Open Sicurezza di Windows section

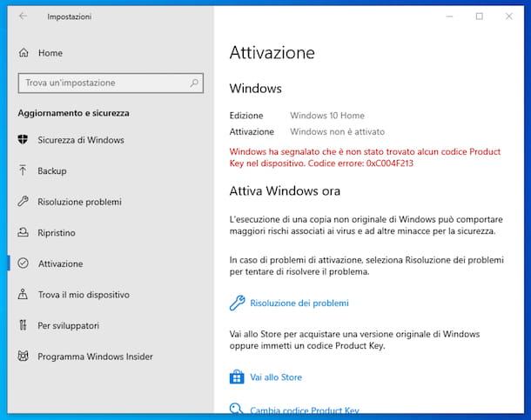[81, 140]
